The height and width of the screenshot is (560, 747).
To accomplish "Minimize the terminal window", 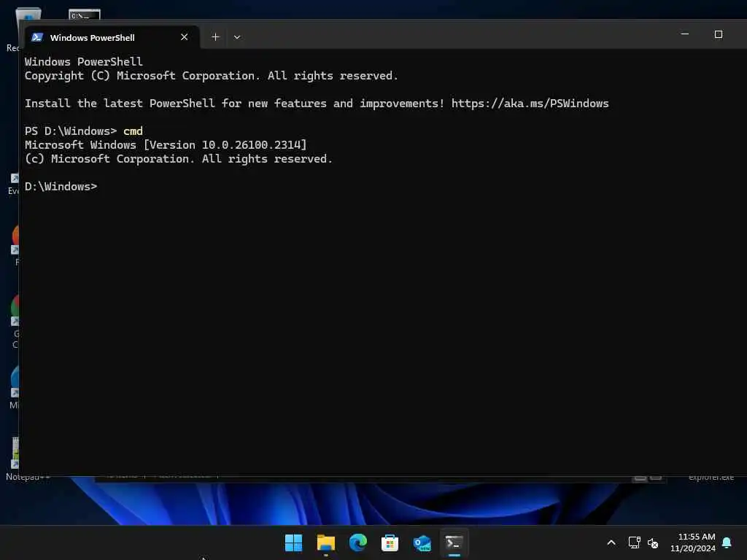I will pos(685,34).
